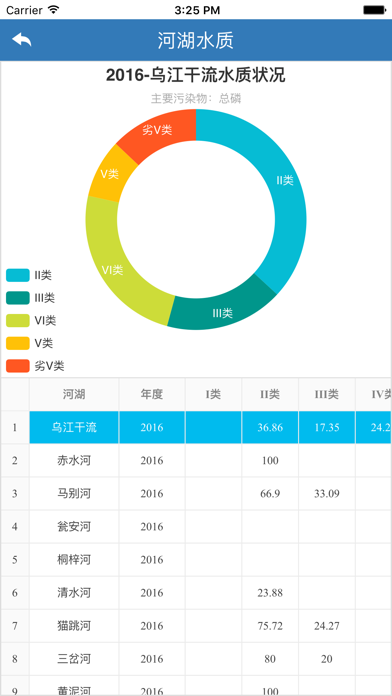392x696 pixels.
Task: Select the 猫跳河 row cell
Action: (74, 626)
